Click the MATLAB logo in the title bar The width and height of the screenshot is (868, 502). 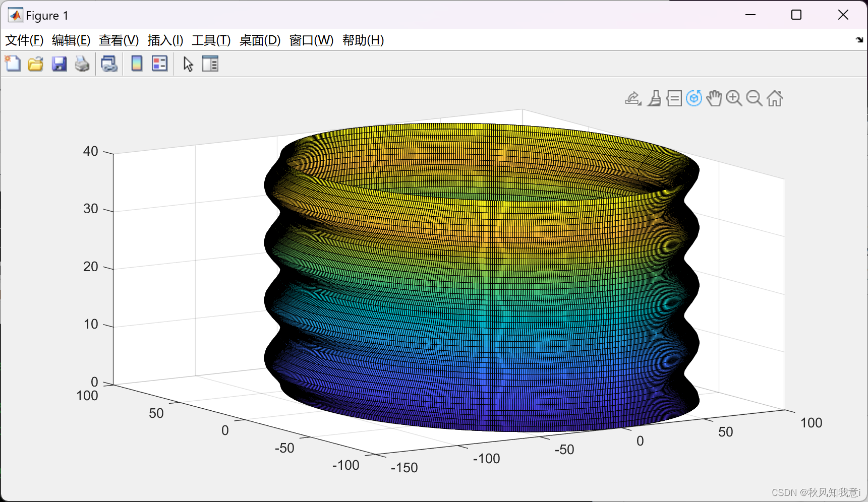click(x=15, y=16)
